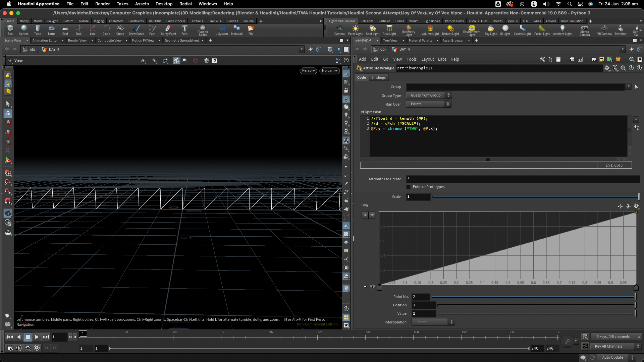Click the L-System shelf tool
Screen dimensions: 644x362
[x=221, y=29]
